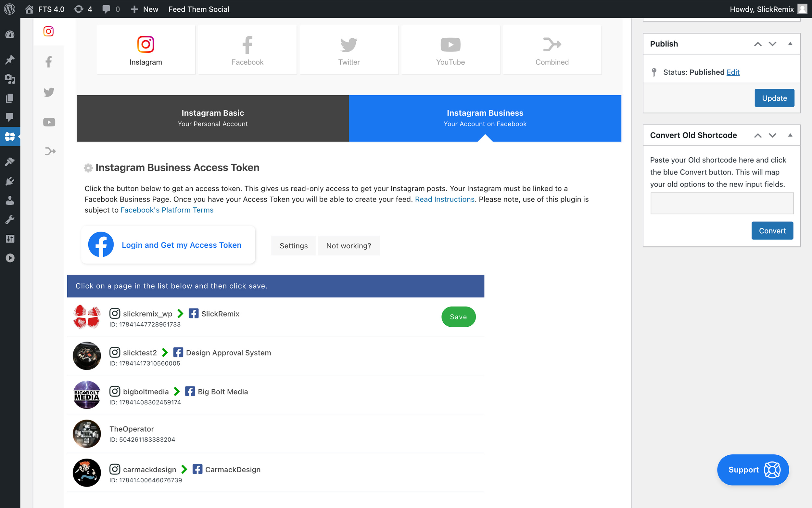This screenshot has width=812, height=508.
Task: Click the Convert button
Action: click(x=772, y=231)
